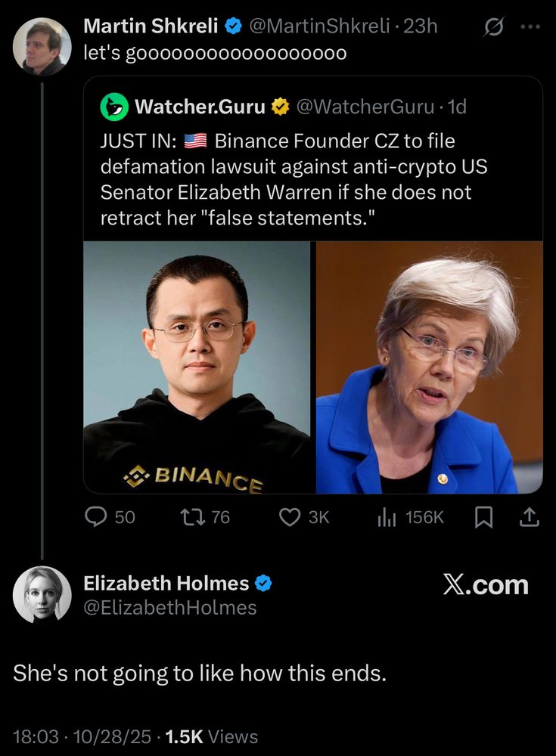Screen dimensions: 556x756
Task: Open Grok actions on Martin Shkreli's tweet
Action: pyautogui.click(x=492, y=24)
